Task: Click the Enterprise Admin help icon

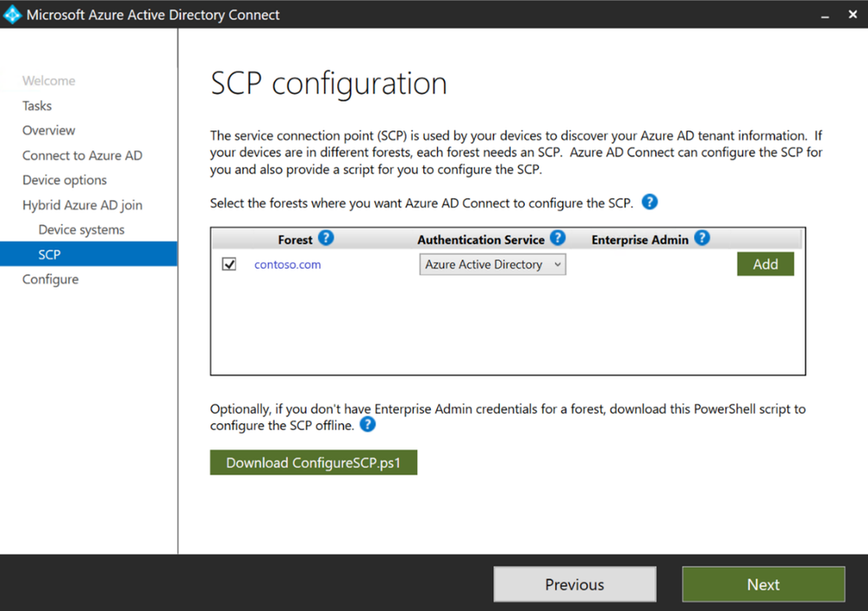Action: (702, 238)
